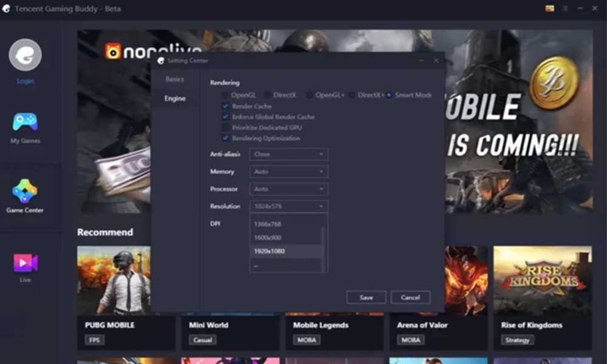The height and width of the screenshot is (364, 607).
Task: Select the DirectX+ rendering option
Action: pos(351,95)
